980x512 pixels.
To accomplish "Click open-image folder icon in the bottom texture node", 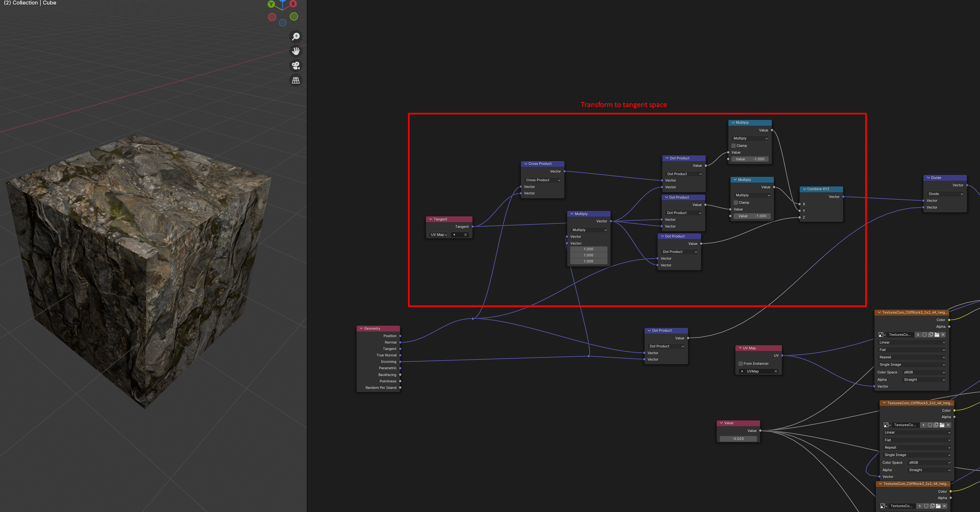I will (938, 506).
